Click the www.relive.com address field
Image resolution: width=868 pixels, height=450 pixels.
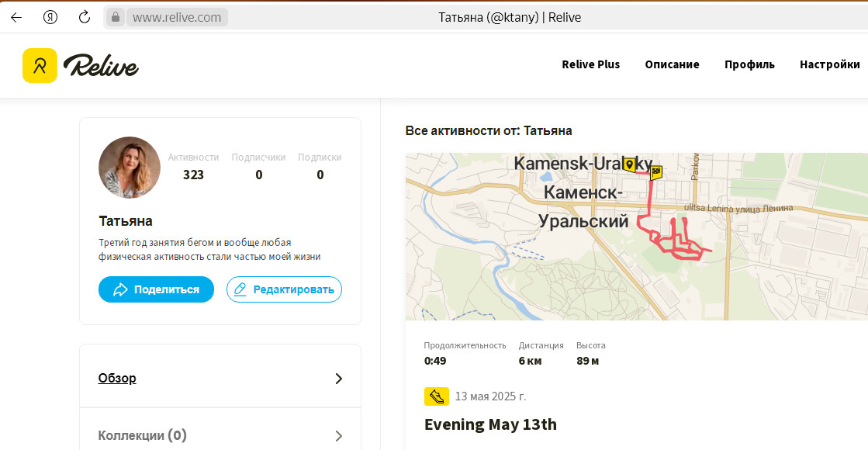177,17
